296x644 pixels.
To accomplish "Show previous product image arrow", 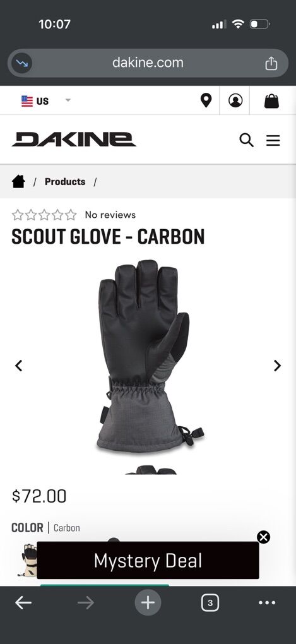I will coord(18,366).
